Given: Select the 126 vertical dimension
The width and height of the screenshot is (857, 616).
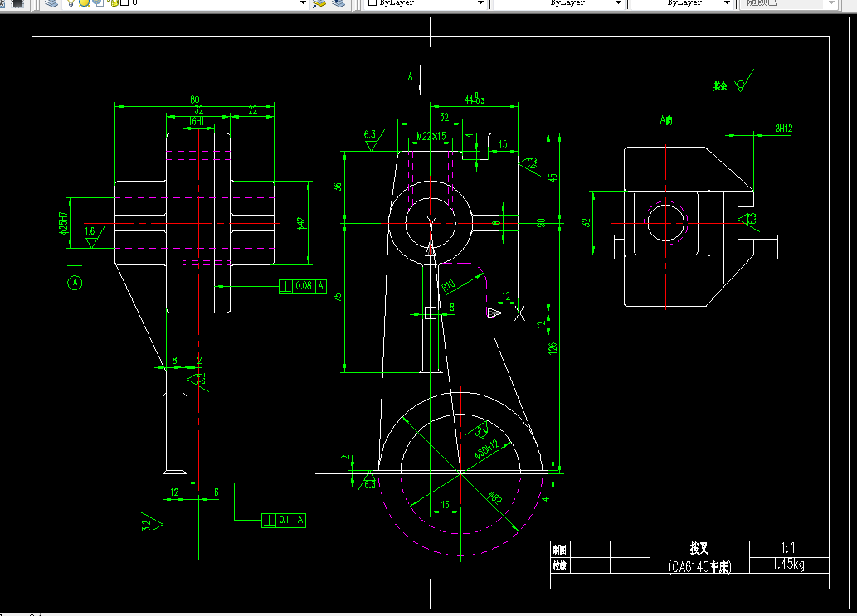Looking at the screenshot, I should [x=553, y=348].
